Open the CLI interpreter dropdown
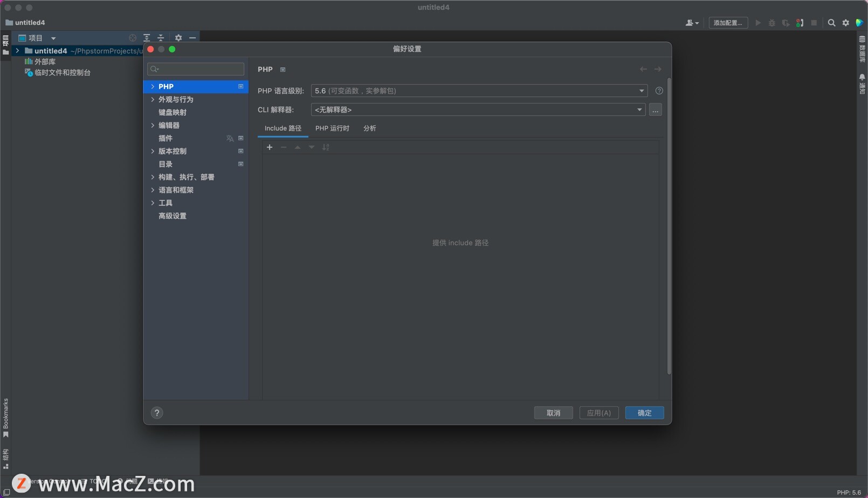The image size is (868, 498). pos(478,109)
